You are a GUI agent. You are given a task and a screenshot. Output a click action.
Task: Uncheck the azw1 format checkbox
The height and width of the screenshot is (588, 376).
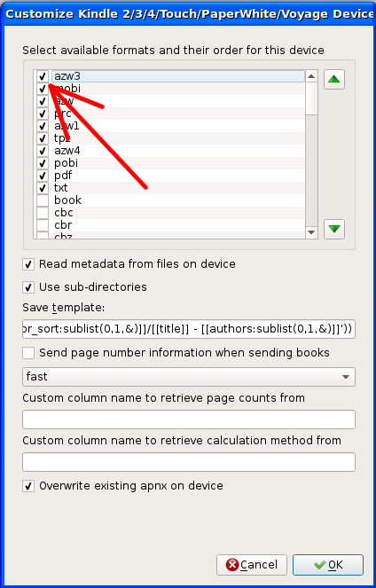point(43,126)
